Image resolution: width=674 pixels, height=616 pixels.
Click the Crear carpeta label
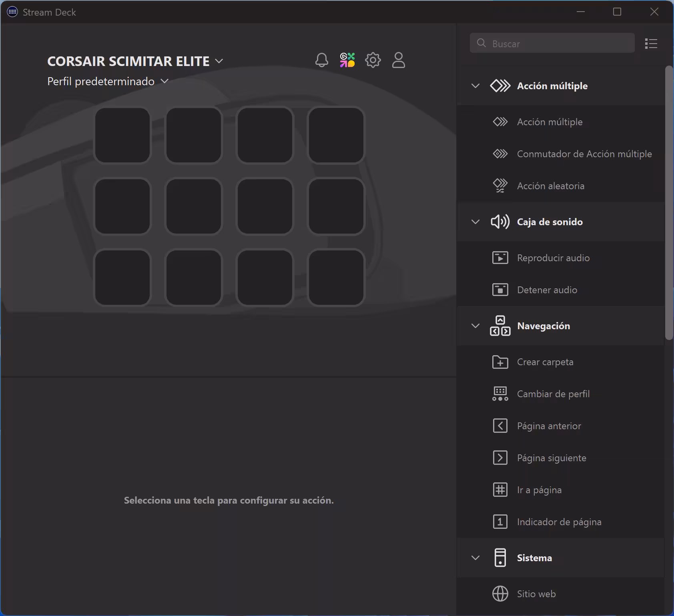click(545, 362)
